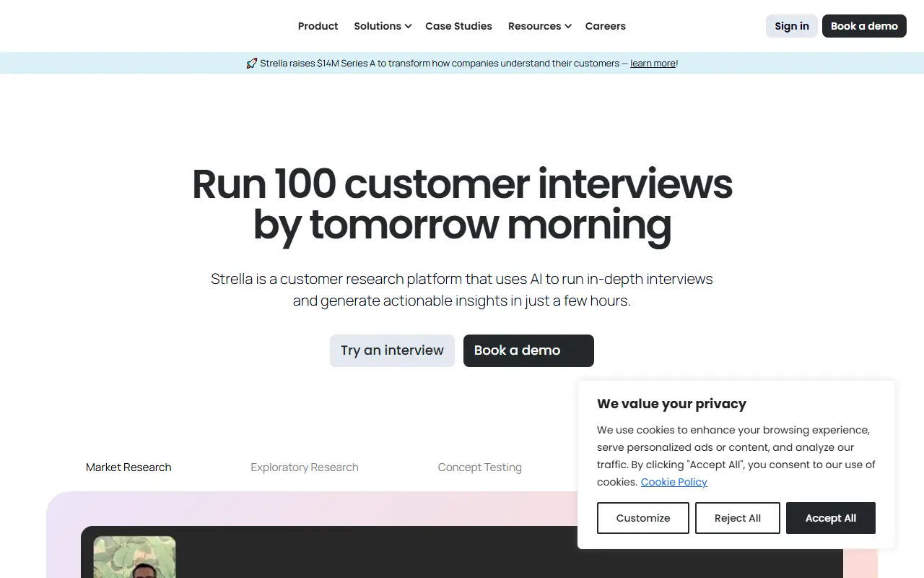Screen dimensions: 924x578
Task: Expand the Resources dropdown menu
Action: (x=539, y=26)
